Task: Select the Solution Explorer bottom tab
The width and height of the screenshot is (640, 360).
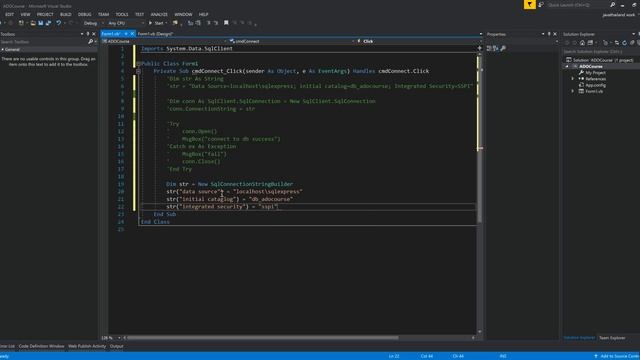Action: 579,338
